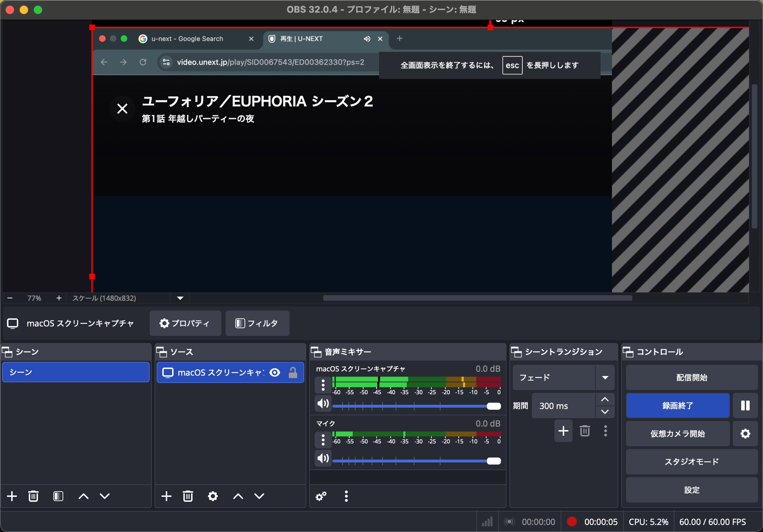Select the シーン item in scene list
763x532 pixels.
pos(76,372)
